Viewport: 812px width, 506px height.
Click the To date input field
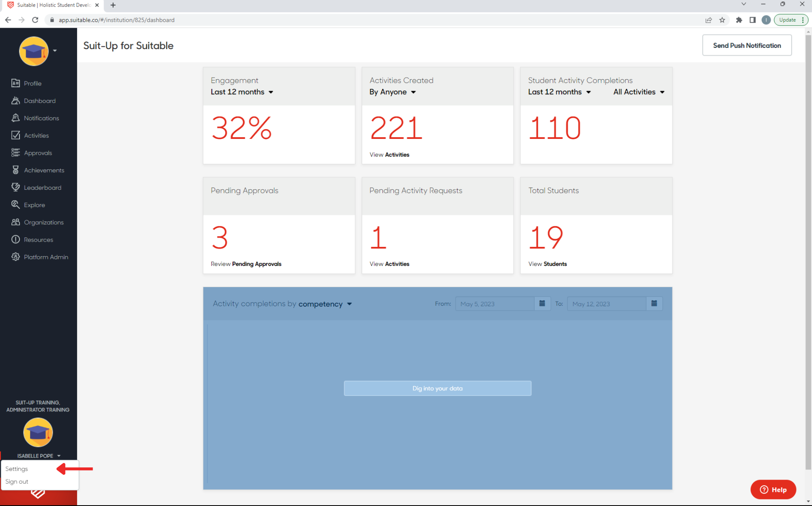pos(606,304)
